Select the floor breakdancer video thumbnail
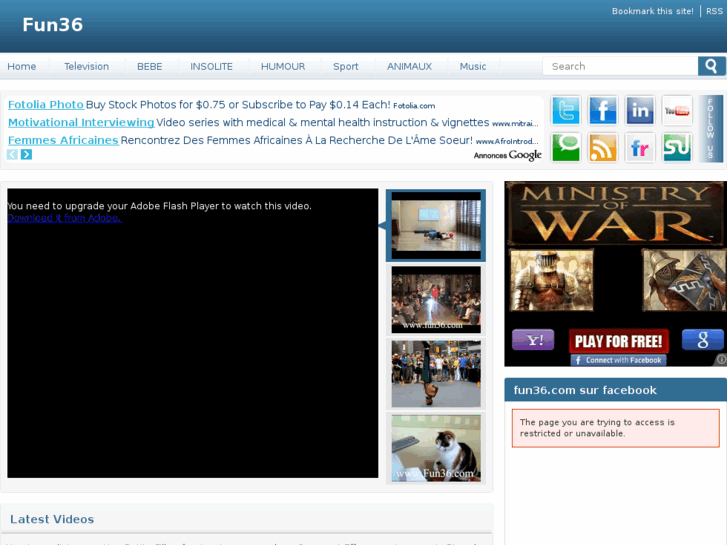727x545 pixels. 436,226
